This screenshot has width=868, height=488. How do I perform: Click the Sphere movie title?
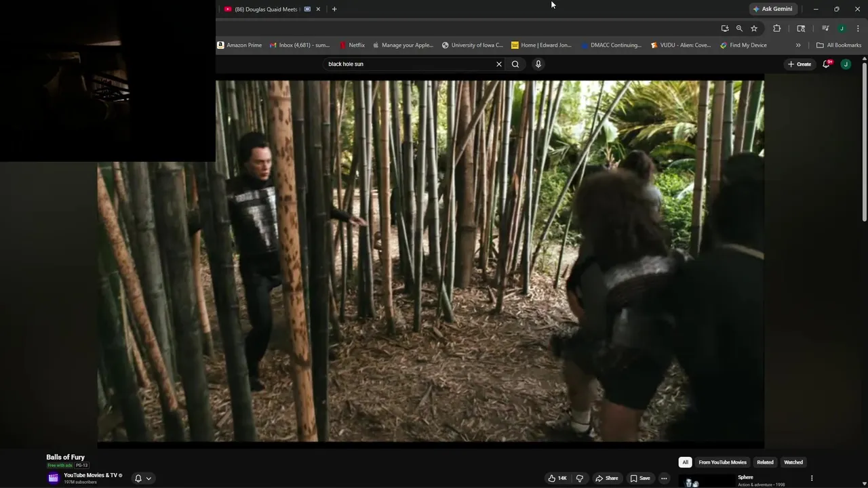point(745,477)
